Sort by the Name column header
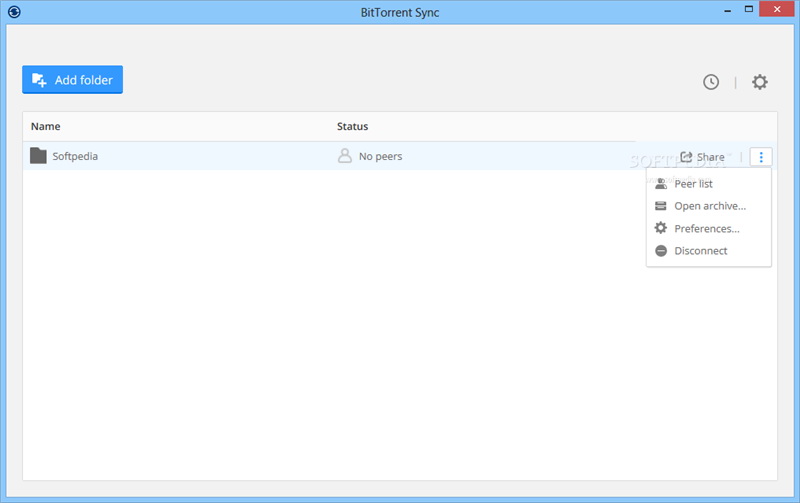 (45, 127)
